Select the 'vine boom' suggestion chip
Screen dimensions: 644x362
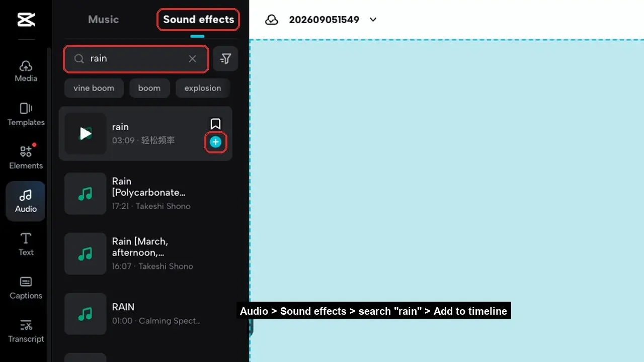point(94,88)
